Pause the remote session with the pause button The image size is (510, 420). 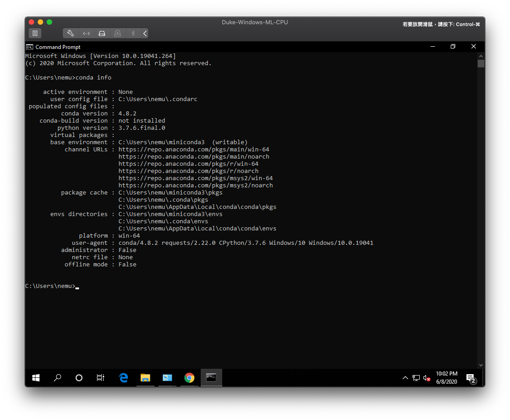pos(35,33)
